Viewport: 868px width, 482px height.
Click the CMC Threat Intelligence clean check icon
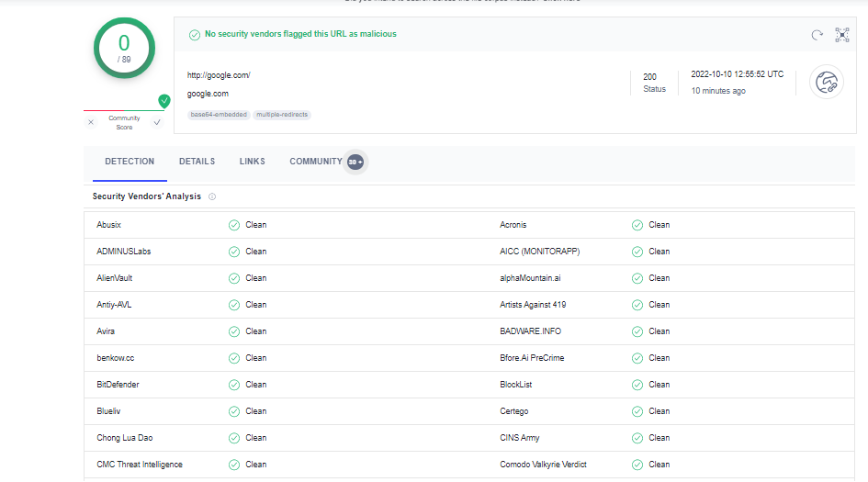(x=234, y=465)
